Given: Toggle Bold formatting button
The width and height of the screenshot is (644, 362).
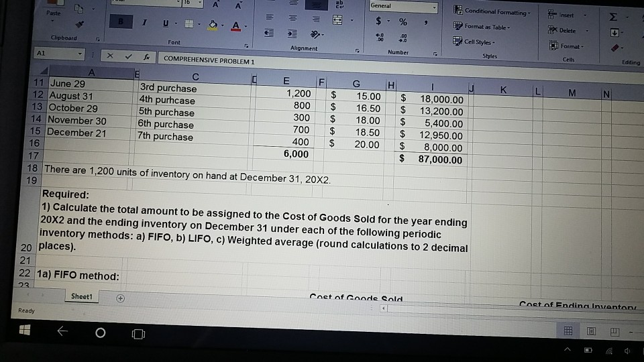Looking at the screenshot, I should 121,21.
